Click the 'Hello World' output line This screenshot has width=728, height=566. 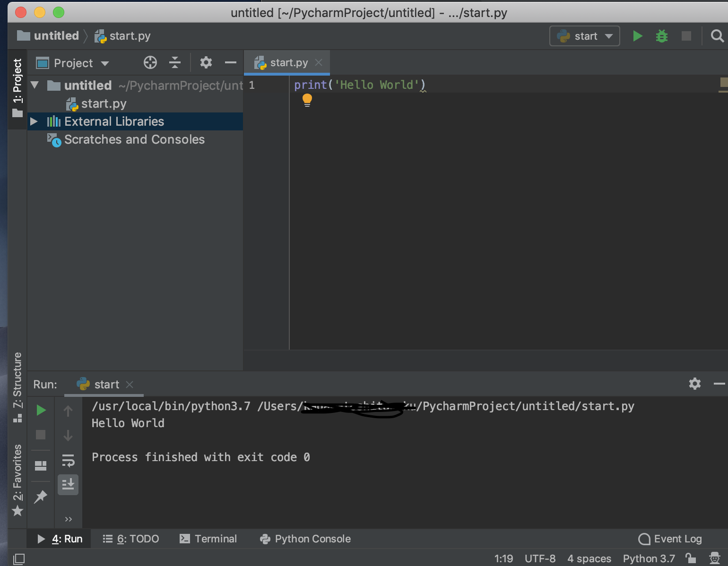128,423
